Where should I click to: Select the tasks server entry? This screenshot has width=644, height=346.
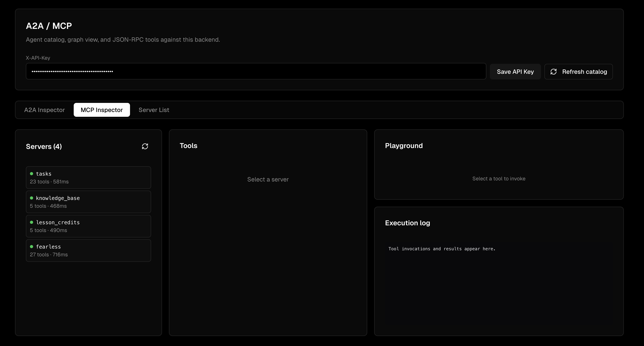(x=88, y=178)
